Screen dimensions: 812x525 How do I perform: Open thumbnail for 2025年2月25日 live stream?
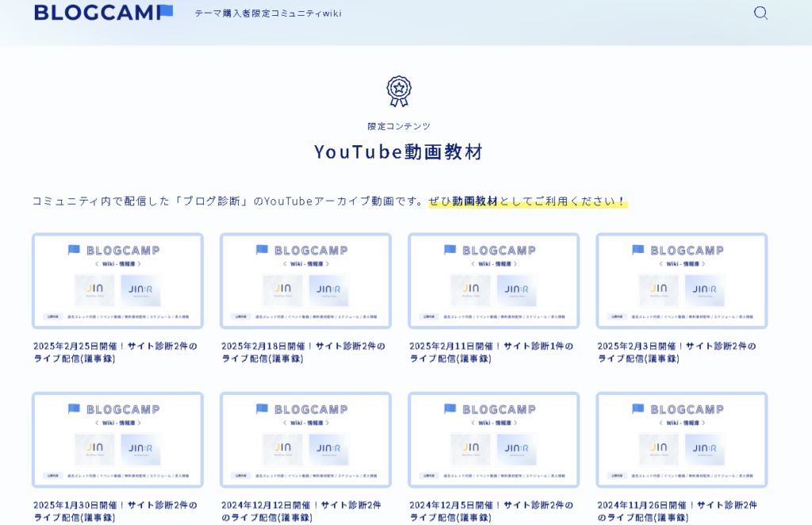pyautogui.click(x=117, y=282)
